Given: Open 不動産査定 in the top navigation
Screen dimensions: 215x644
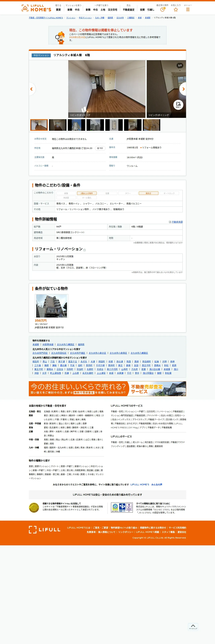Looking at the screenshot, I should (x=129, y=10).
